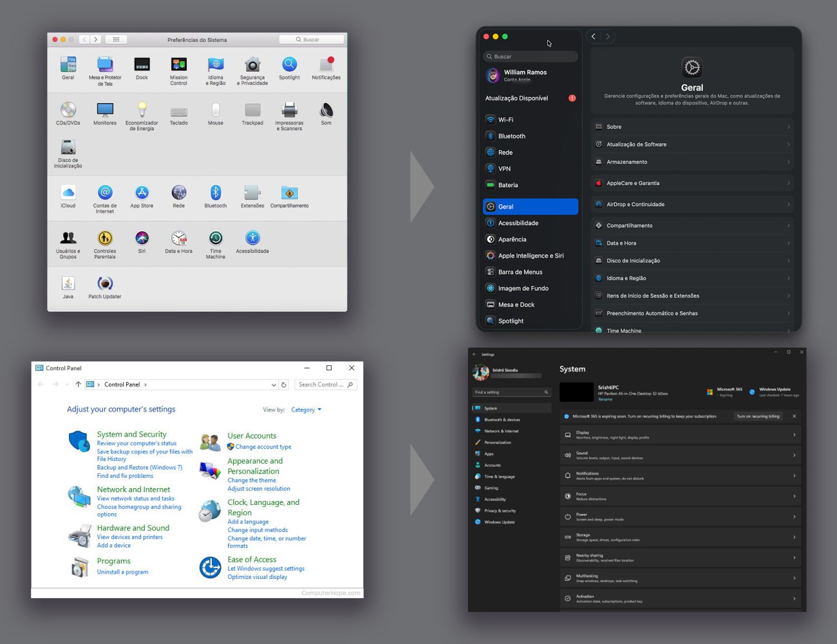837x644 pixels.
Task: Open the Change the theme link
Action: click(252, 480)
